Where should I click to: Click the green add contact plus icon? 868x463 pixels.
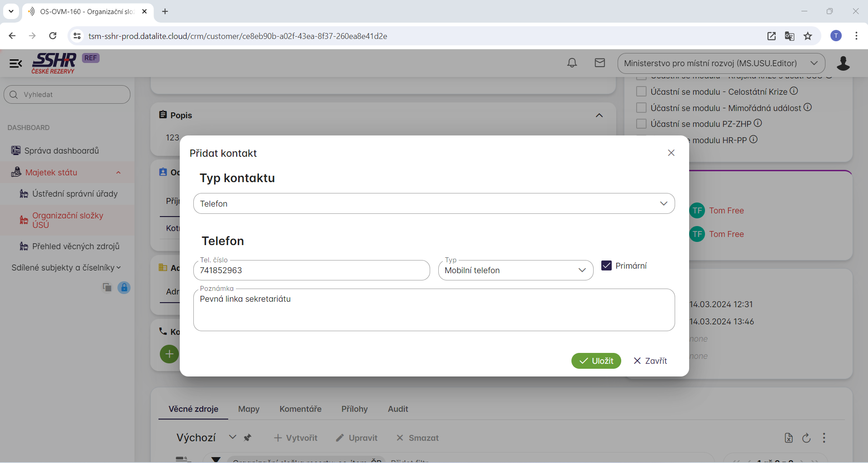[169, 354]
